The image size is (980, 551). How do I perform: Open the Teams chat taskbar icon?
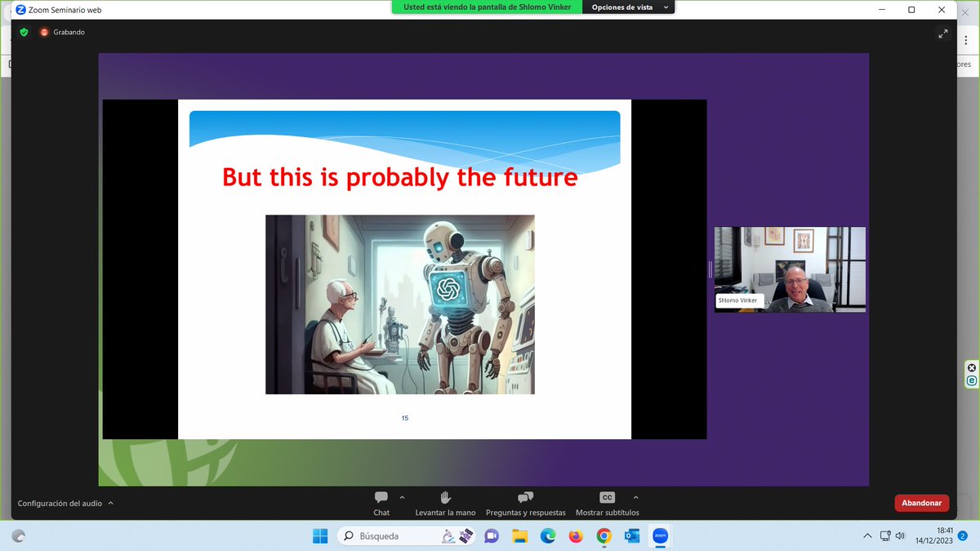click(492, 535)
